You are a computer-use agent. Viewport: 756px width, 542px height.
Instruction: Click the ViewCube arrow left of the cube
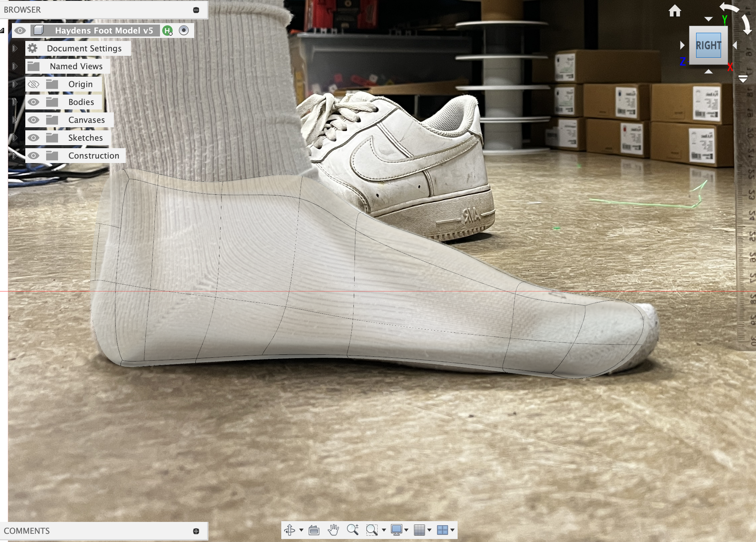click(682, 45)
